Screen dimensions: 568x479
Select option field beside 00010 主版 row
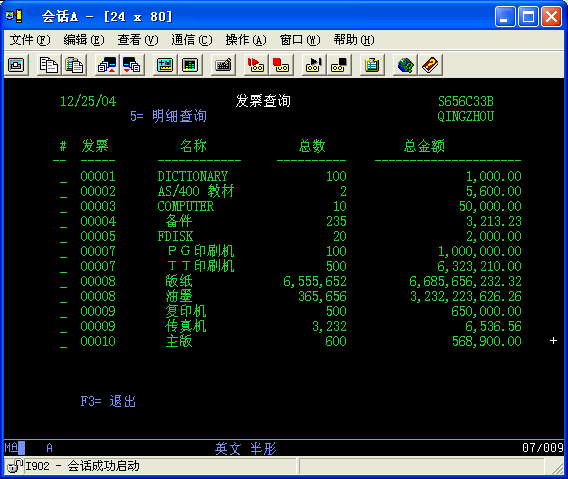point(63,342)
